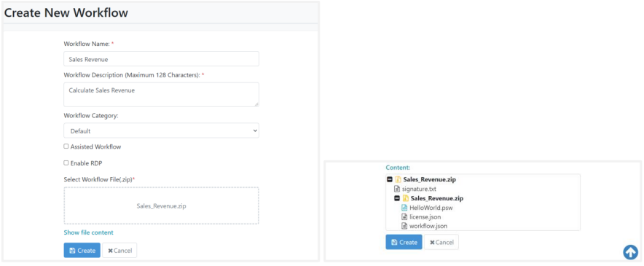Click the Create New Workflow heading
Viewport: 644px width, 266px height.
tap(66, 12)
